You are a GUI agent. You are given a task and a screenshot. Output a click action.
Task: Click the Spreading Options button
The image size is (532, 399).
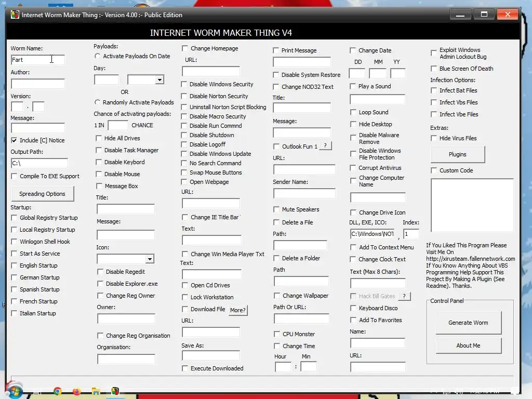click(43, 194)
